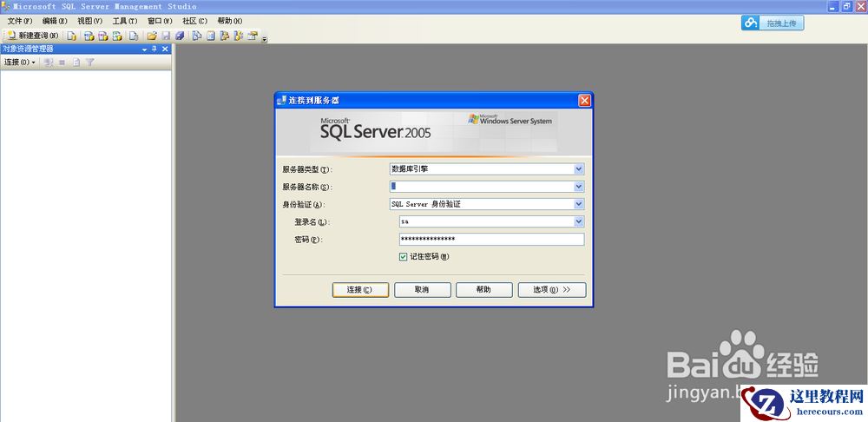Show the Summary page toolbar icon
This screenshot has height=422, width=868.
point(210,36)
